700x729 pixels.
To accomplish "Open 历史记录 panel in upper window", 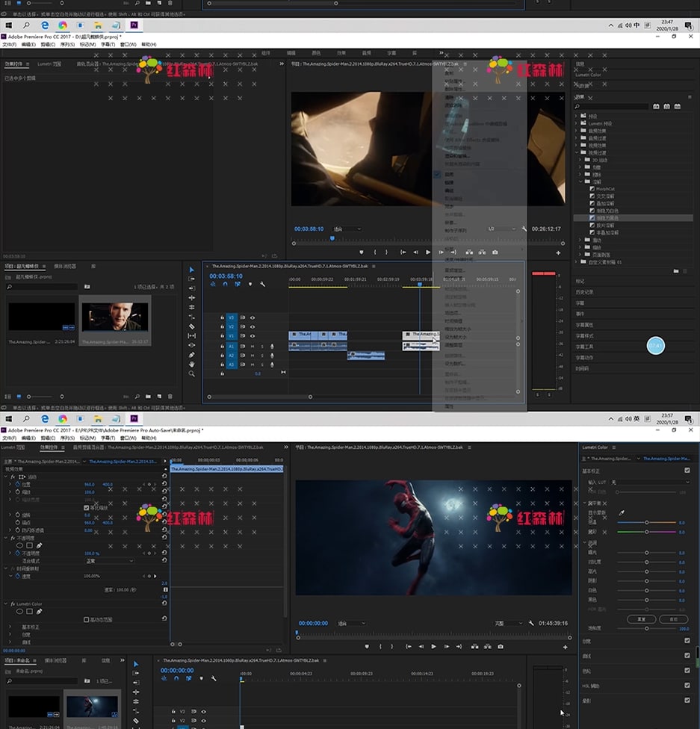I will coord(584,293).
